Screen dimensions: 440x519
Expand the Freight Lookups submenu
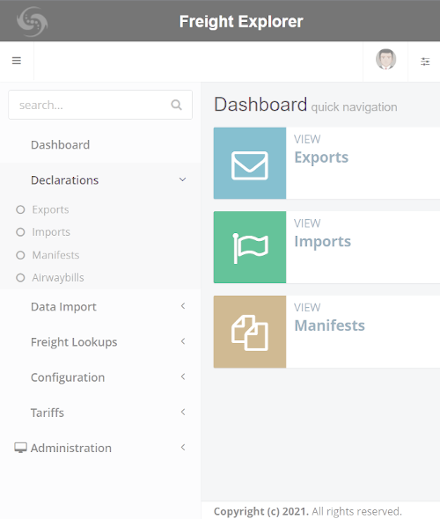click(100, 342)
